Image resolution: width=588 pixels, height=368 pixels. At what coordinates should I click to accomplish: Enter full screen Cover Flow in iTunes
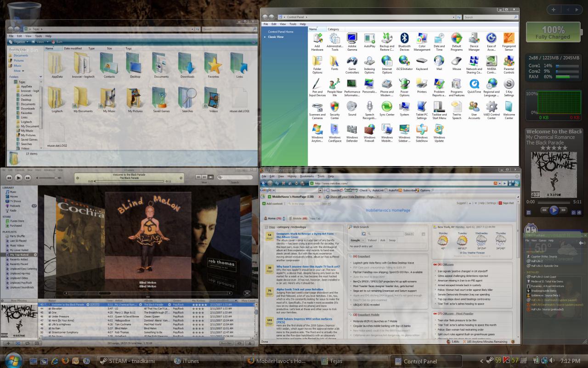point(248,293)
